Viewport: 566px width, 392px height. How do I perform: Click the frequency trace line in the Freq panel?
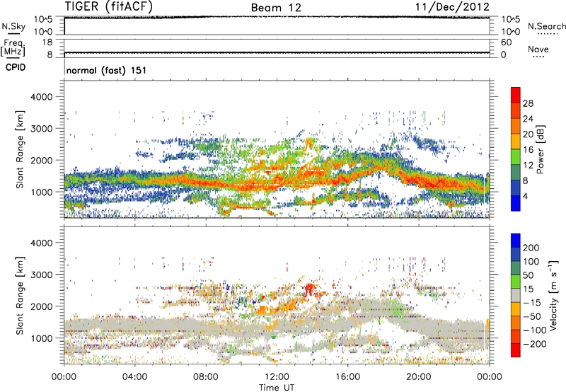tap(277, 52)
